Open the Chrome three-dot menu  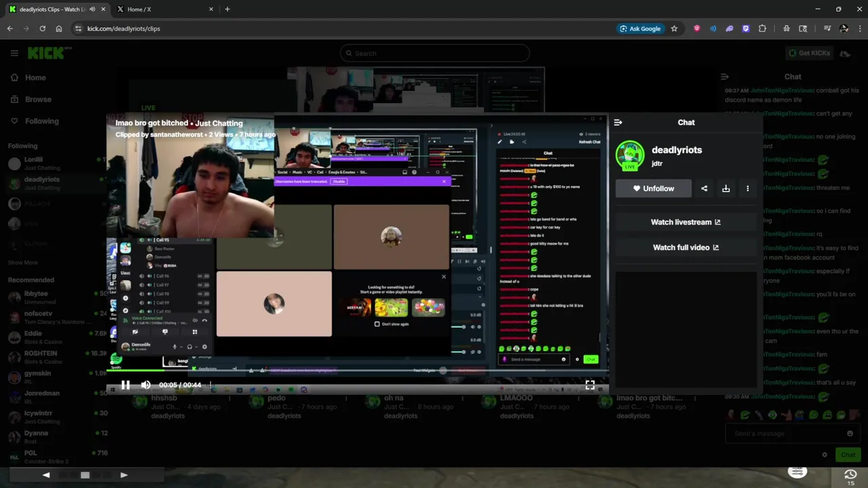click(859, 28)
